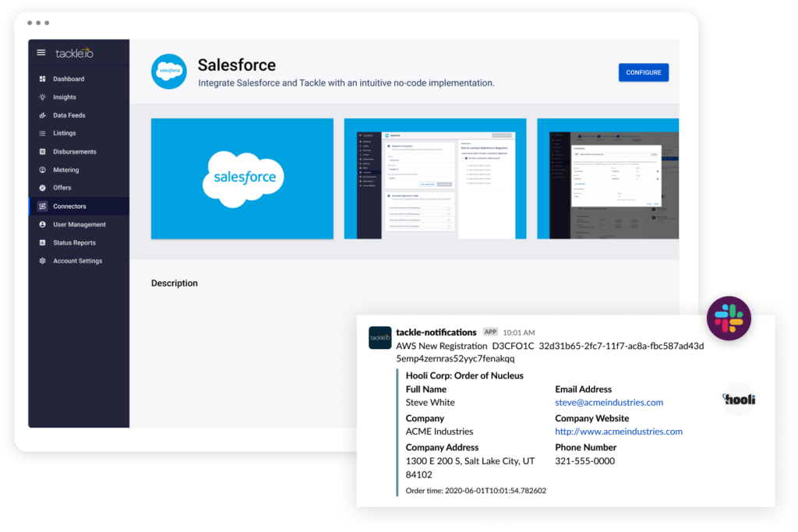
Task: Click the Status Reports icon
Action: pyautogui.click(x=42, y=242)
